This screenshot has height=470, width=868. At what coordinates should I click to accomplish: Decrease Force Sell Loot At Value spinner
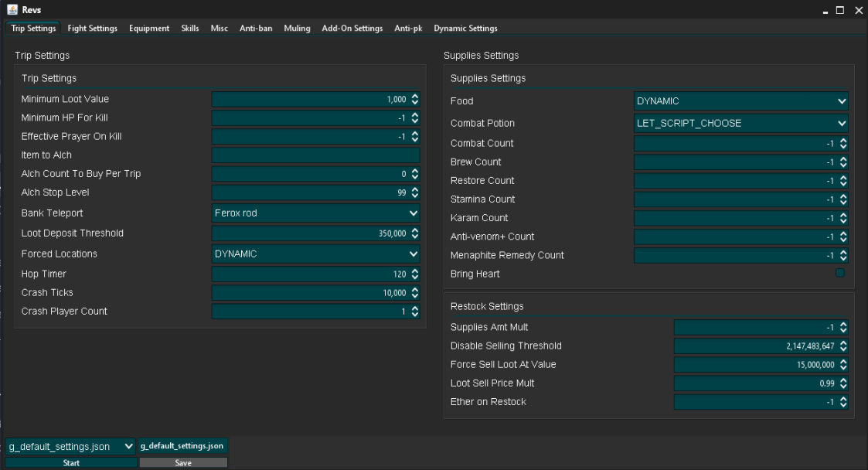point(843,368)
